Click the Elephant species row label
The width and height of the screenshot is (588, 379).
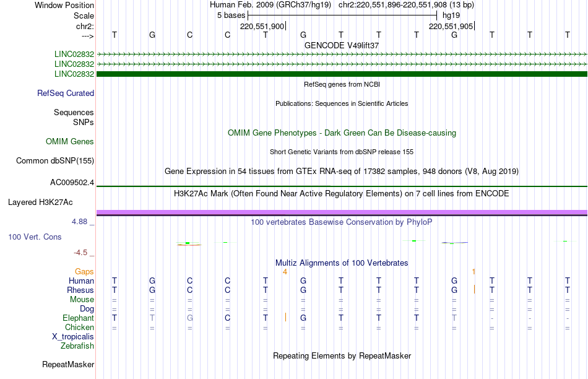pos(79,318)
